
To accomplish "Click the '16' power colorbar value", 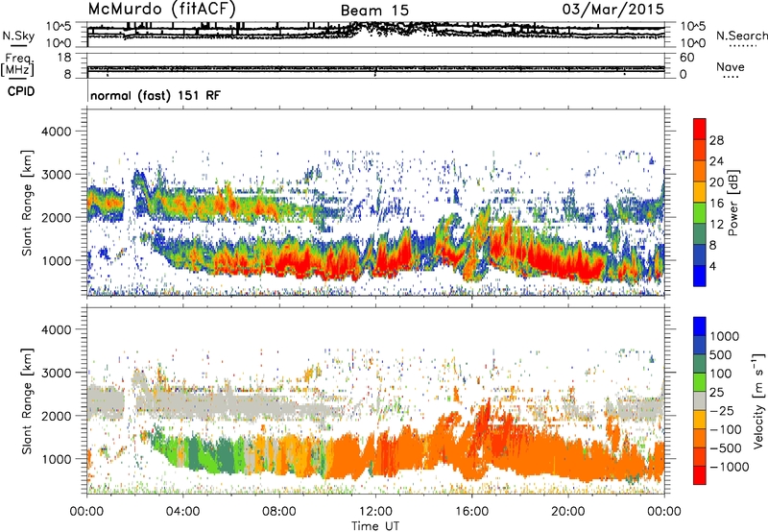I will [x=716, y=204].
